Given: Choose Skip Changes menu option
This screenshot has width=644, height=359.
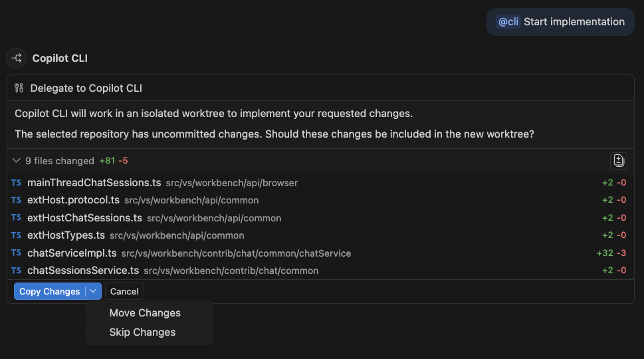Looking at the screenshot, I should pyautogui.click(x=142, y=332).
